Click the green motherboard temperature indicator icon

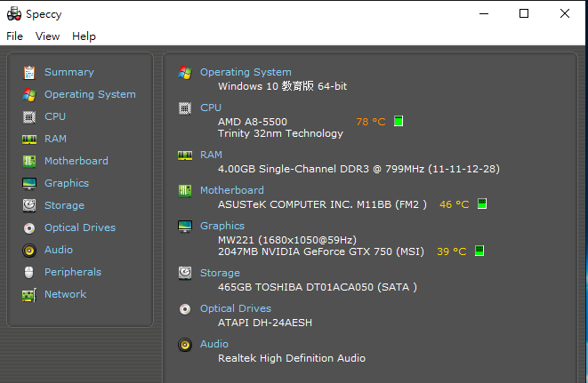point(482,203)
